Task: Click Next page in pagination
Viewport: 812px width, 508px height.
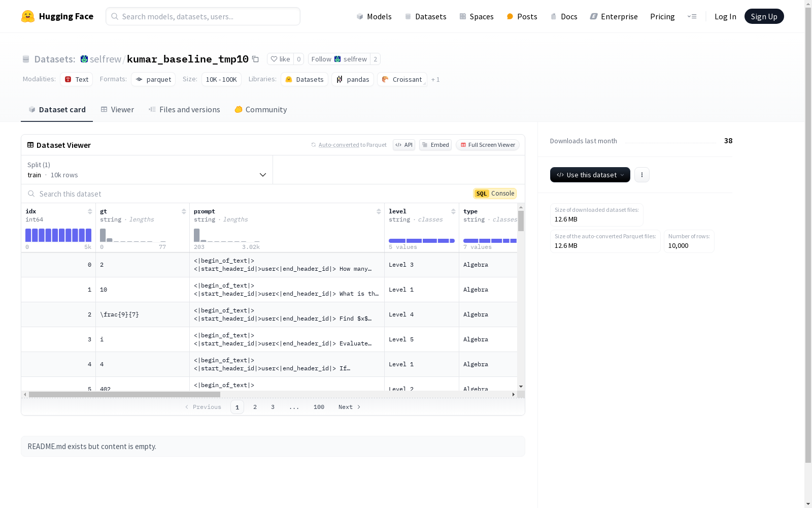Action: [x=350, y=407]
